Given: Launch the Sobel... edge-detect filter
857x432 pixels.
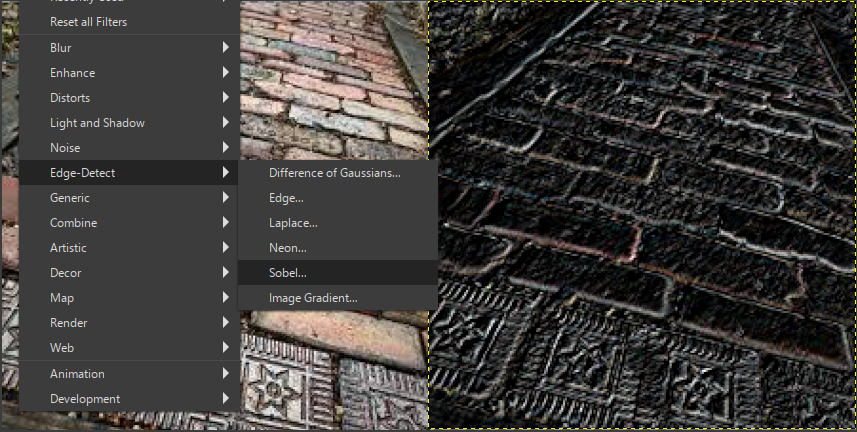Looking at the screenshot, I should 288,273.
